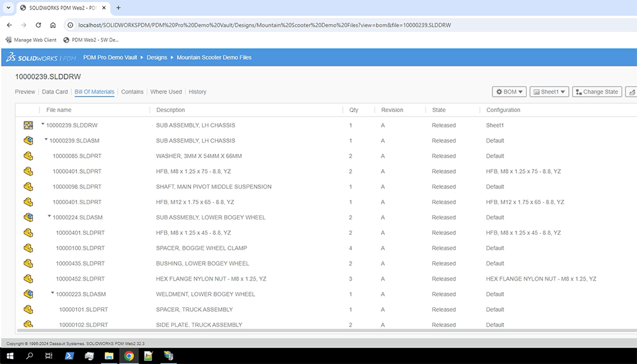Launch PowerShell from taskbar

69,356
